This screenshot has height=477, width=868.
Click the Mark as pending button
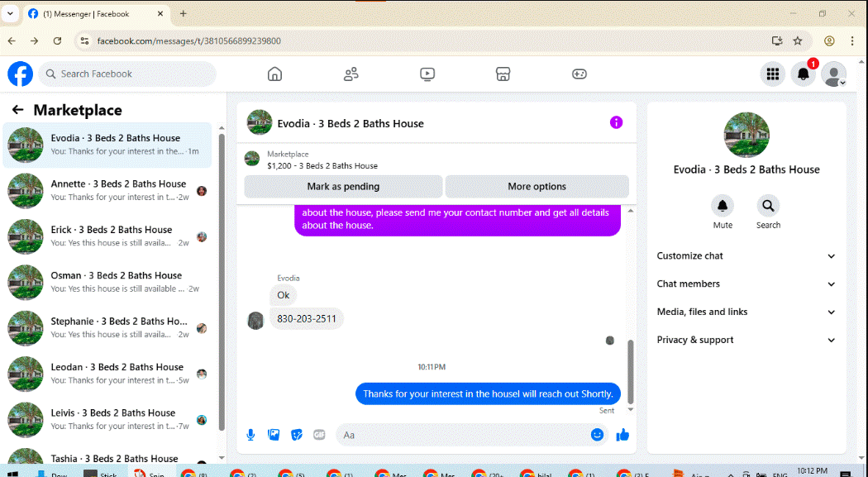pyautogui.click(x=343, y=187)
